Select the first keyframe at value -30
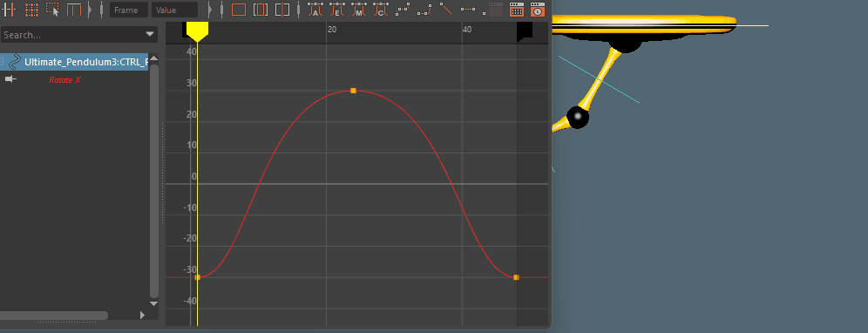 (198, 277)
